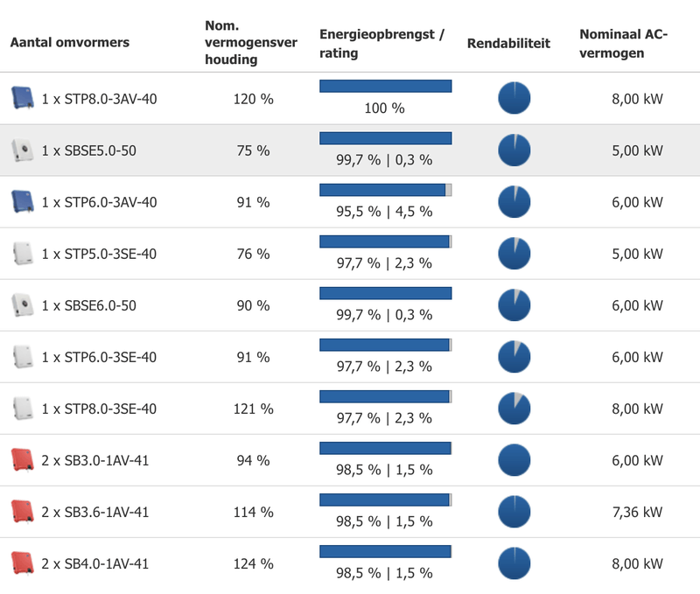700x594 pixels.
Task: Click the Nominaal AC-vermogen column header
Action: click(623, 43)
